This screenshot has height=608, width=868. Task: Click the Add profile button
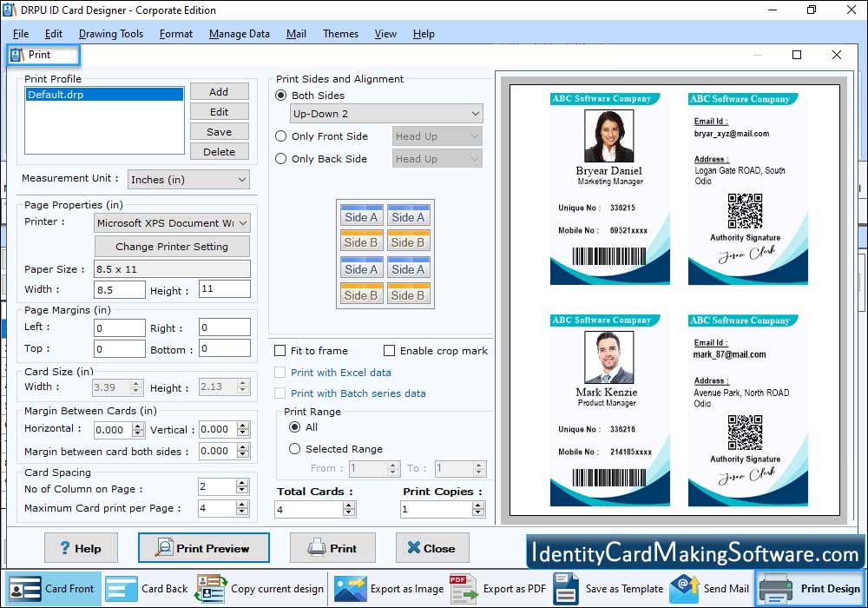(220, 92)
